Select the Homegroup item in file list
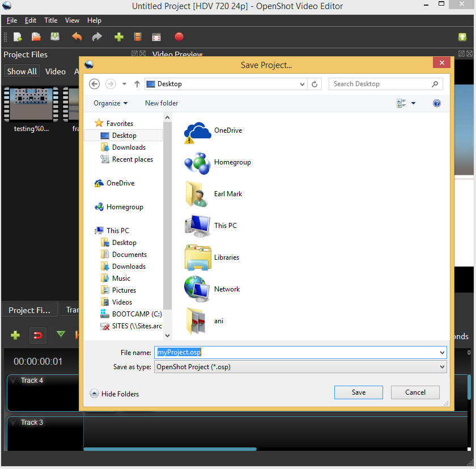 coord(218,163)
